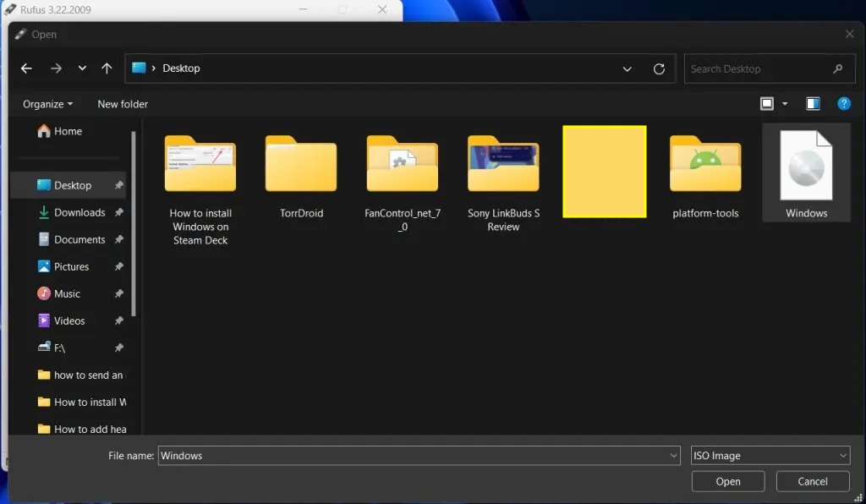Click Desktop in the address bar

click(x=181, y=68)
